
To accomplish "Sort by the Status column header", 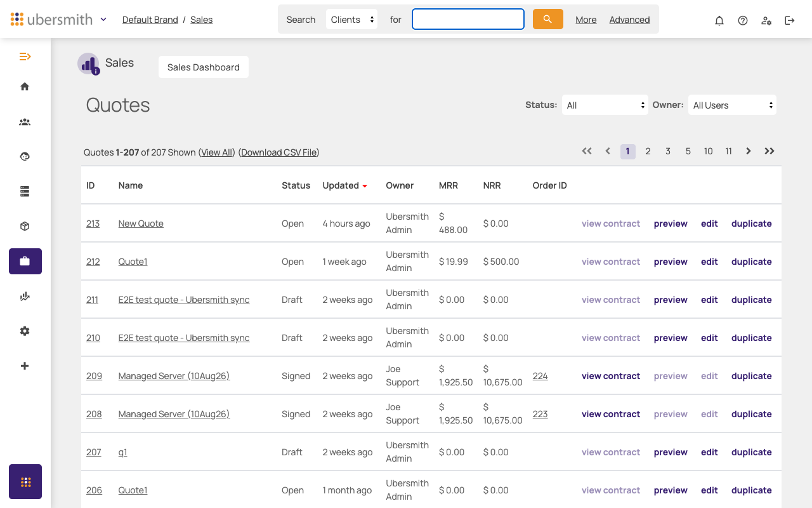I will [296, 185].
